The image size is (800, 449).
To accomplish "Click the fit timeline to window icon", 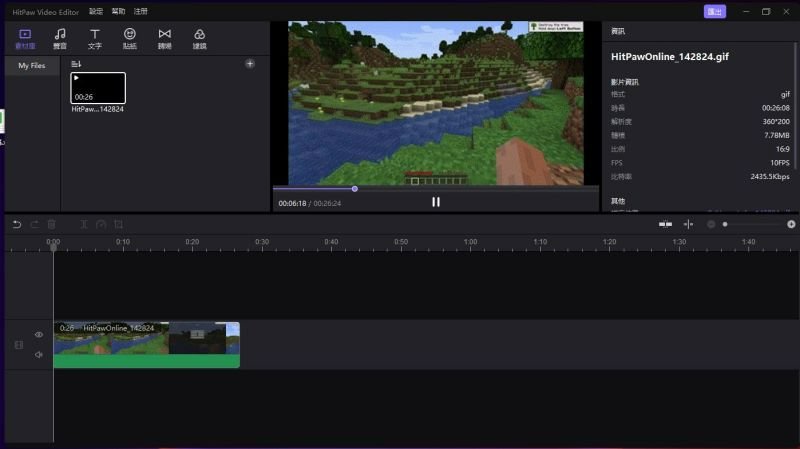I will coord(665,224).
